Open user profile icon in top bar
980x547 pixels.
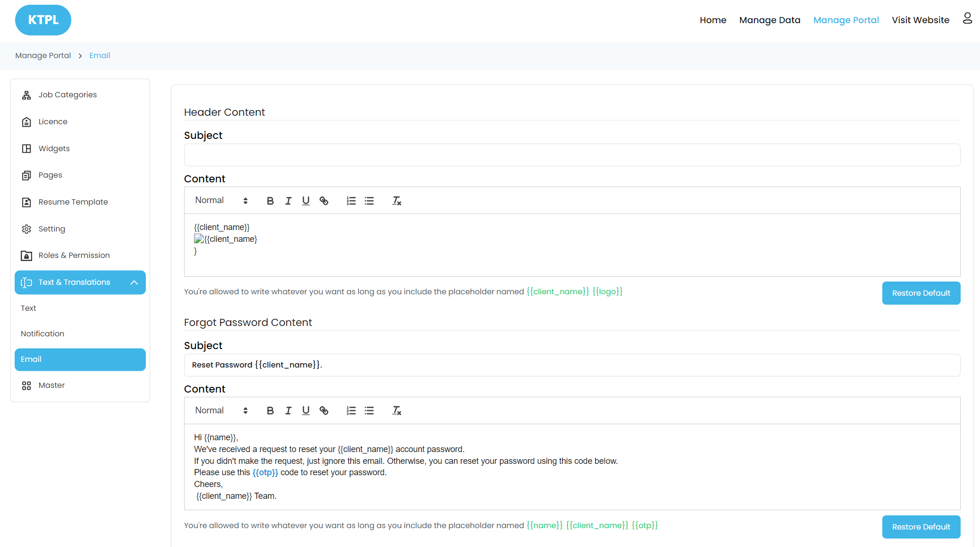pos(967,19)
